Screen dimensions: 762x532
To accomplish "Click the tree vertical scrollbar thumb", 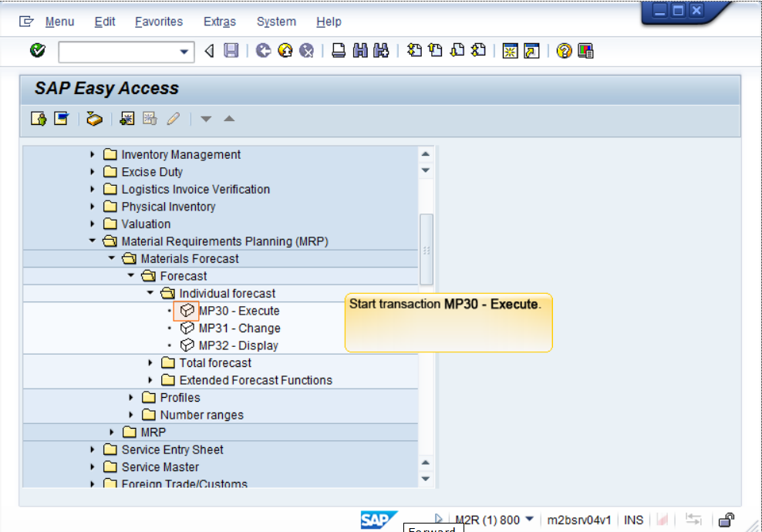I will coord(427,250).
